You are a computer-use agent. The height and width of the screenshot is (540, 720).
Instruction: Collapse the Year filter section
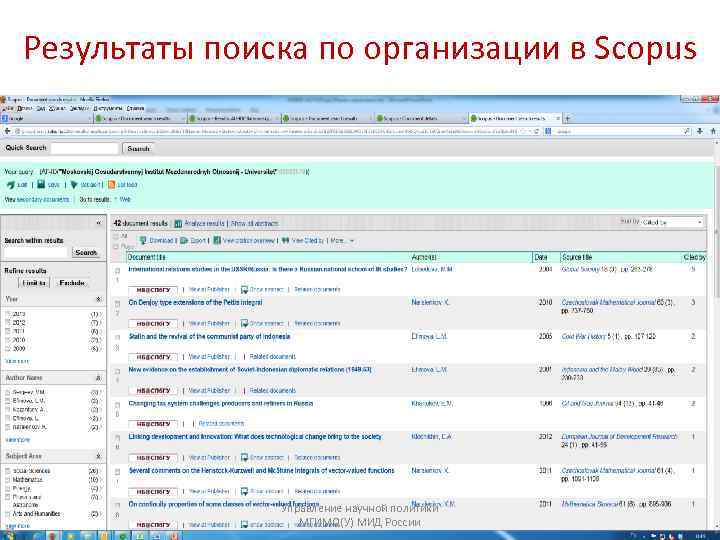98,299
